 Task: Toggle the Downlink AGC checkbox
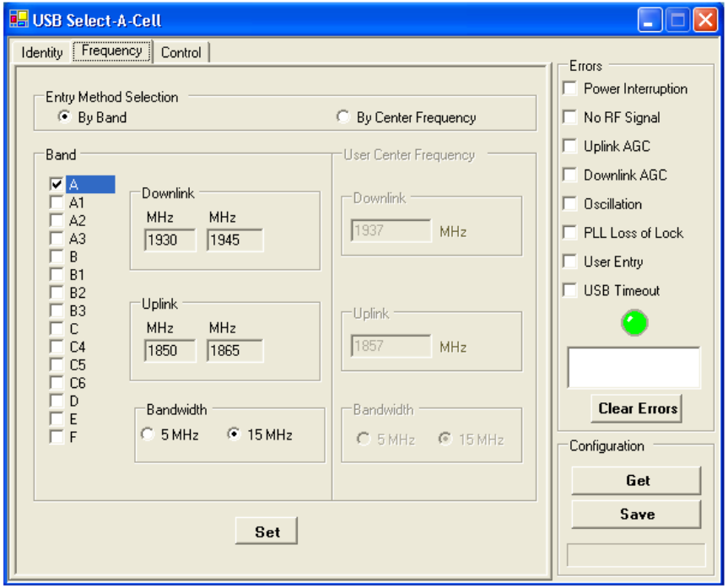click(x=569, y=175)
